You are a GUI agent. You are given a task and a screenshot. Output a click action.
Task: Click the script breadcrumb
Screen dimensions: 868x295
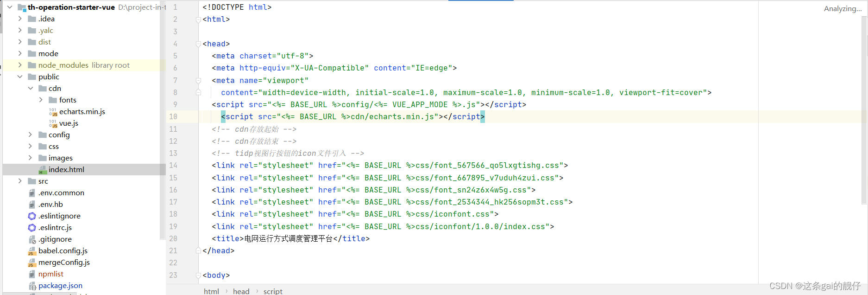tap(273, 291)
